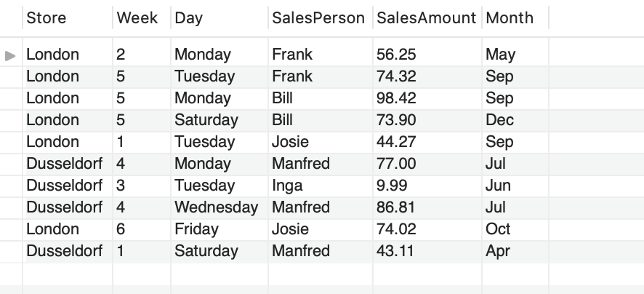Select the Day column header
644x294 pixels.
[x=220, y=18]
